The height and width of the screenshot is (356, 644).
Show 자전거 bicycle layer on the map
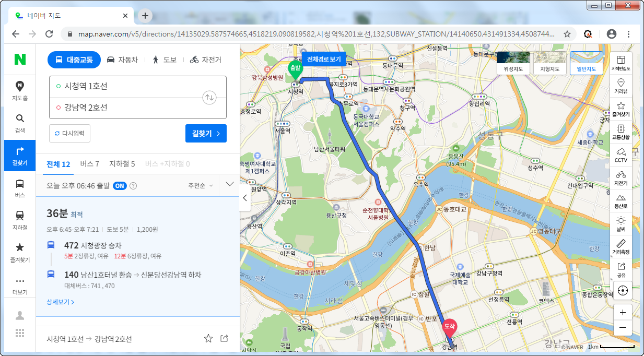click(x=621, y=178)
